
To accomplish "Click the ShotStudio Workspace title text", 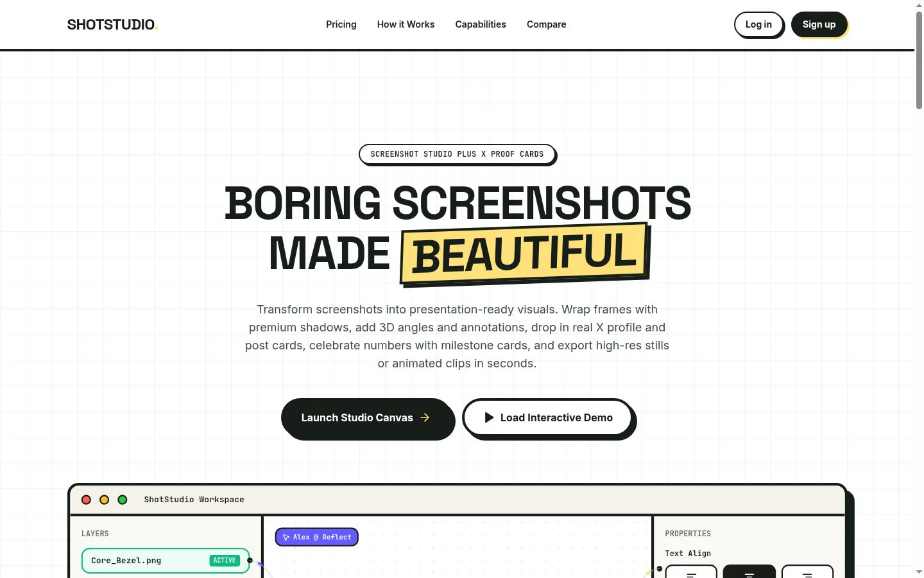I will [x=194, y=500].
